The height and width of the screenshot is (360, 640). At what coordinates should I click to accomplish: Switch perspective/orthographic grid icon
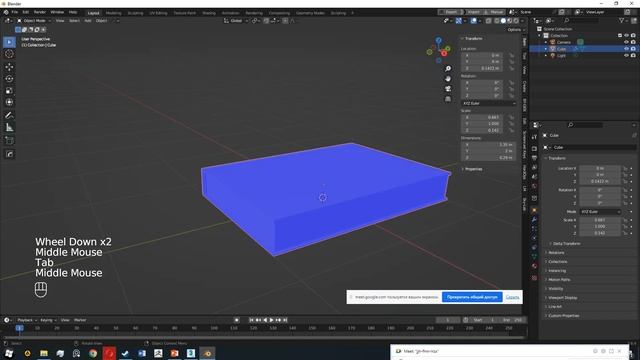click(x=448, y=99)
